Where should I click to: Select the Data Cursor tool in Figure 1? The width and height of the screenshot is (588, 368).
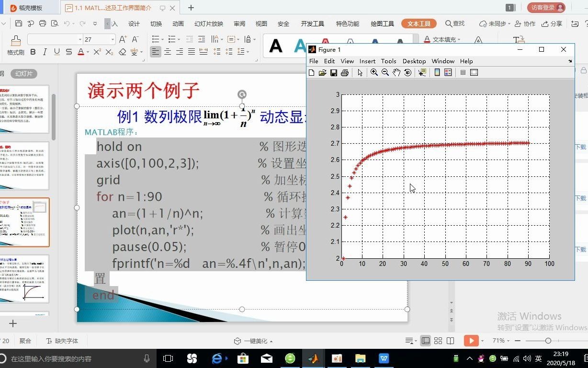[x=421, y=72]
